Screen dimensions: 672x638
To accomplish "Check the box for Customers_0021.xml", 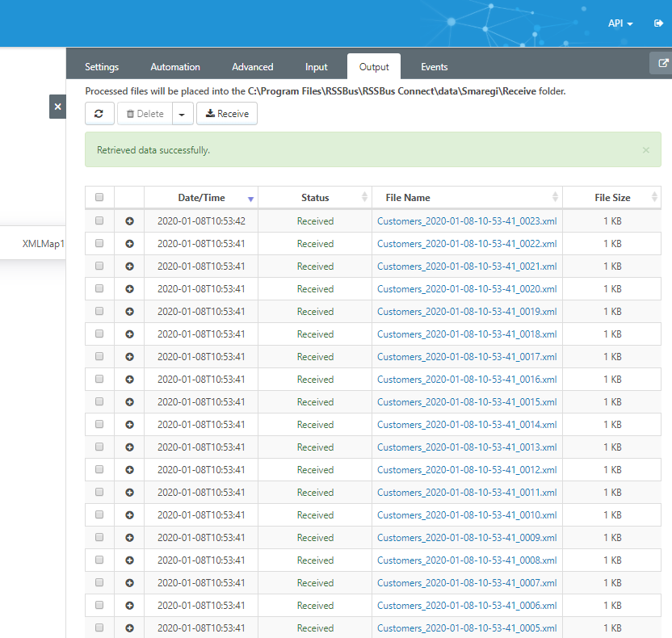I will [99, 266].
